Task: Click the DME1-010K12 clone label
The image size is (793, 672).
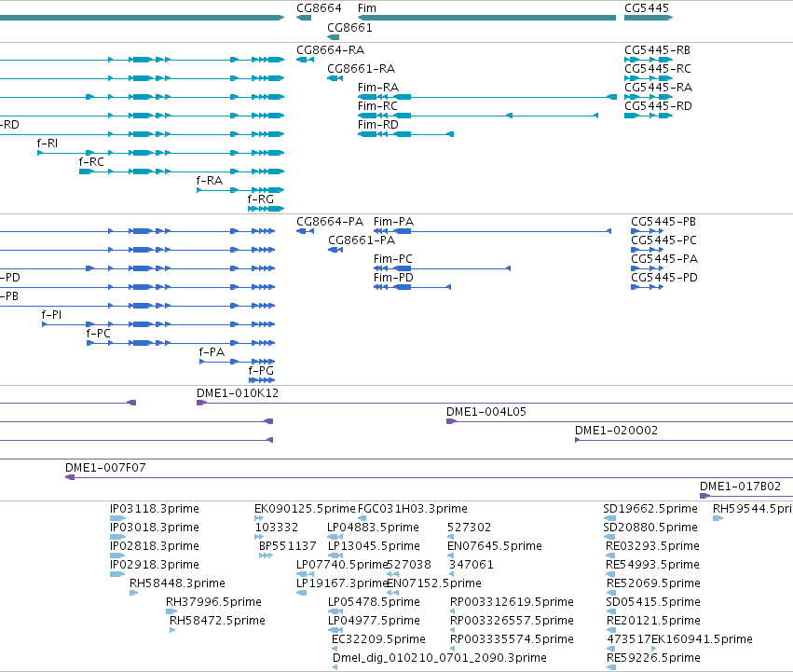Action: point(238,393)
